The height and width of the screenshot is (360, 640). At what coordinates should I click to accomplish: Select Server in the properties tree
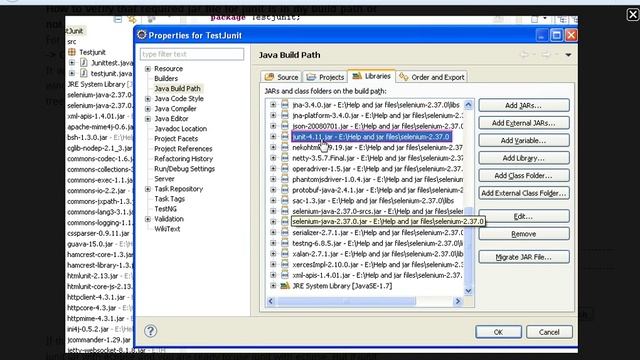coord(164,179)
